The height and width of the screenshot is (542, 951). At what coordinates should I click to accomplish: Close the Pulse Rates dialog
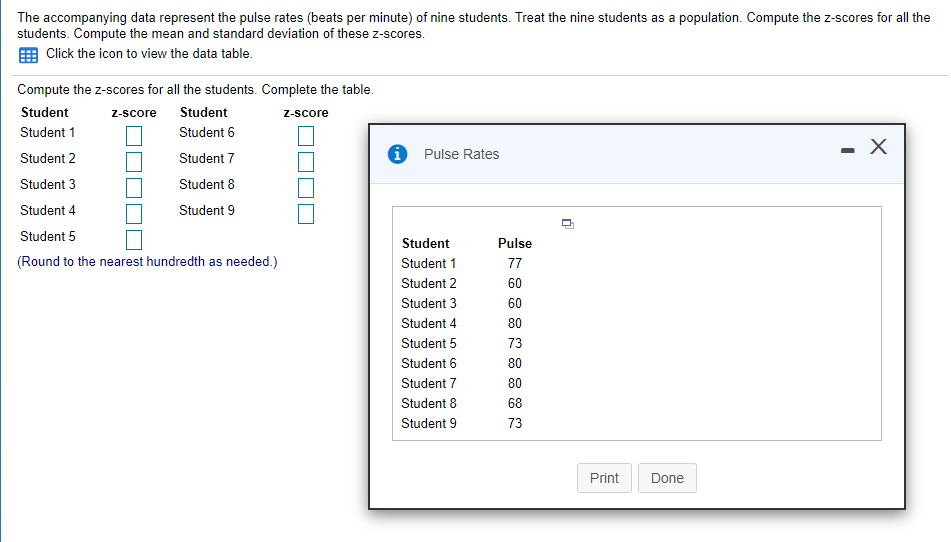click(x=878, y=148)
